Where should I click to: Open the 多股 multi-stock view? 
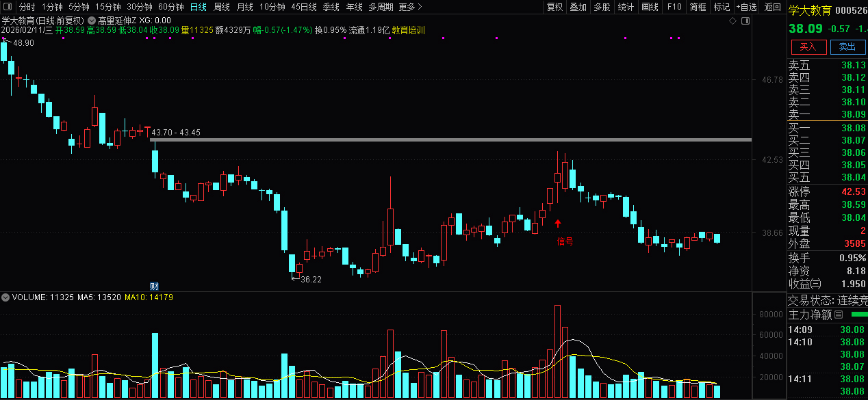pos(602,7)
